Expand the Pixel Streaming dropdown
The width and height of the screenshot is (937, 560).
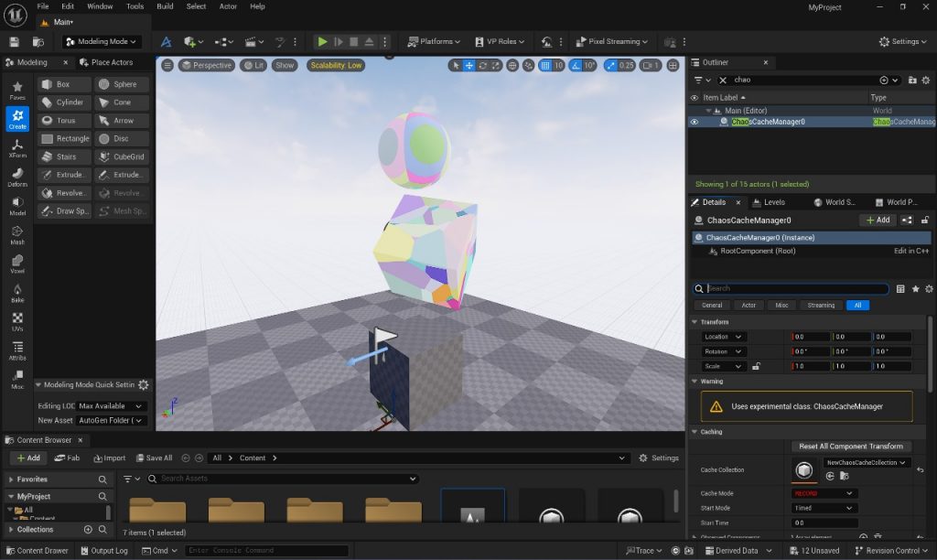click(x=611, y=42)
